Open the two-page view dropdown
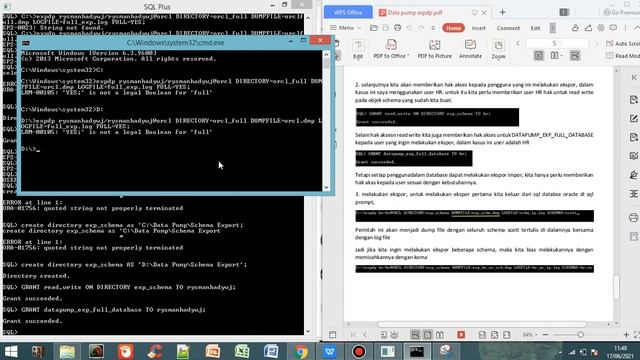This screenshot has height=360, width=640. [x=557, y=56]
